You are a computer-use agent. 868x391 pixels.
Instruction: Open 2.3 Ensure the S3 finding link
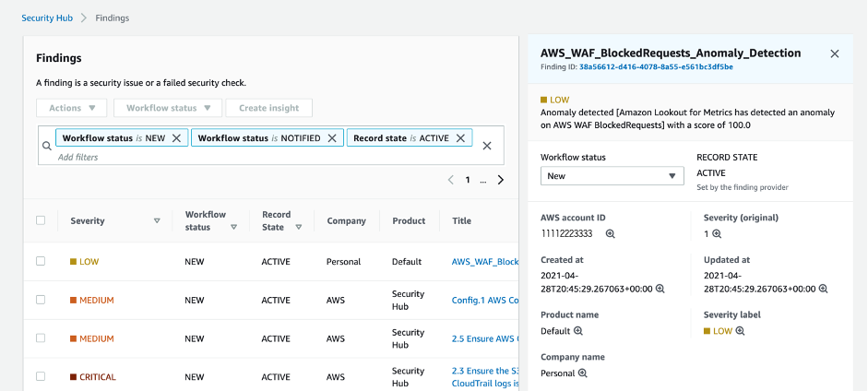click(485, 376)
